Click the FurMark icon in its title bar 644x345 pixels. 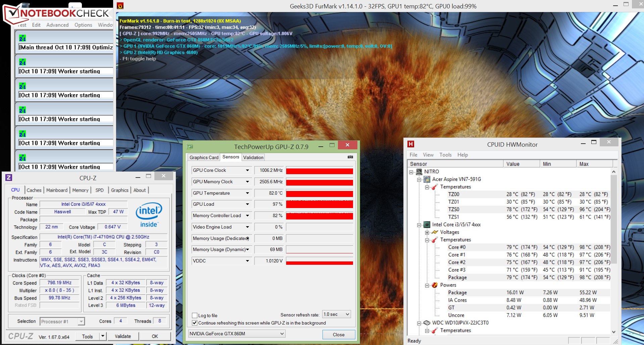click(120, 6)
